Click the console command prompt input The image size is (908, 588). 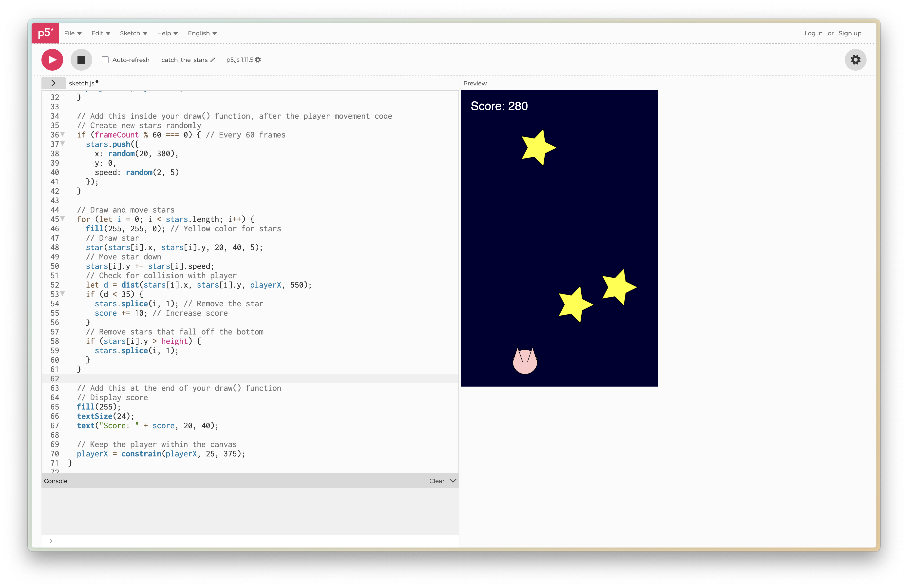(114, 541)
